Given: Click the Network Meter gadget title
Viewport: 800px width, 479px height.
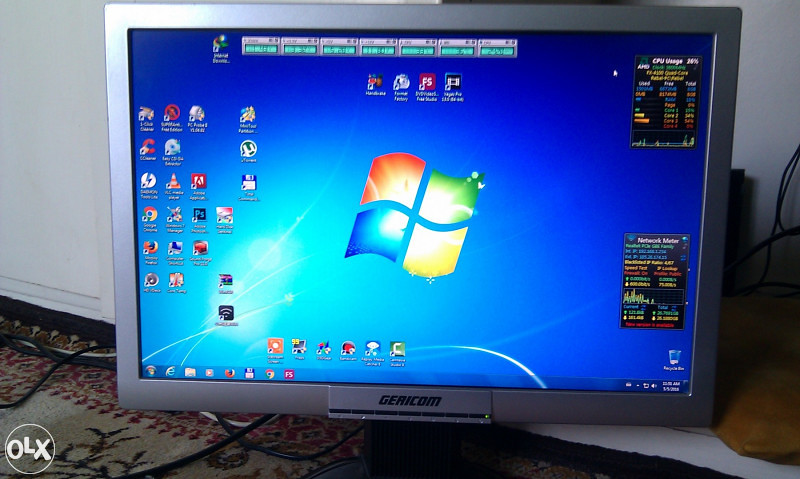Looking at the screenshot, I should [x=658, y=240].
